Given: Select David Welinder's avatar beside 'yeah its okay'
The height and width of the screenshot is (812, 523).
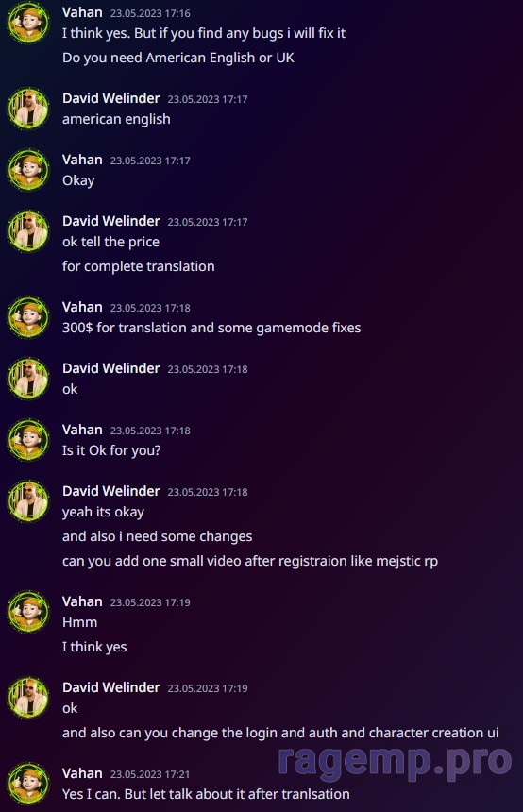Looking at the screenshot, I should tap(28, 501).
